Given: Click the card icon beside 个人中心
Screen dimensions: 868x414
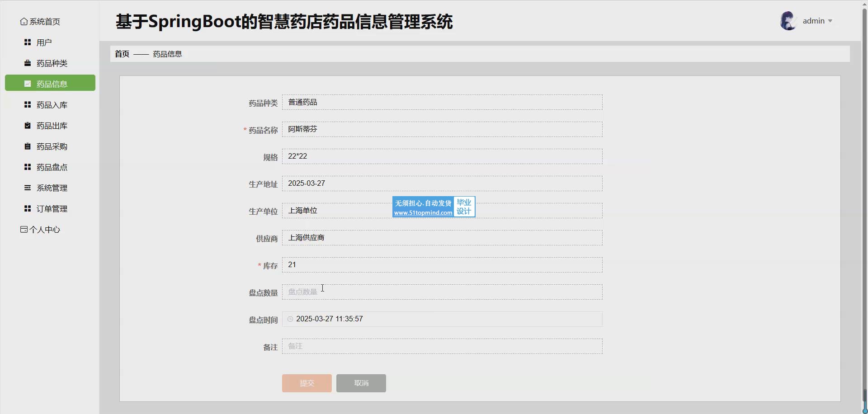Looking at the screenshot, I should pos(24,230).
